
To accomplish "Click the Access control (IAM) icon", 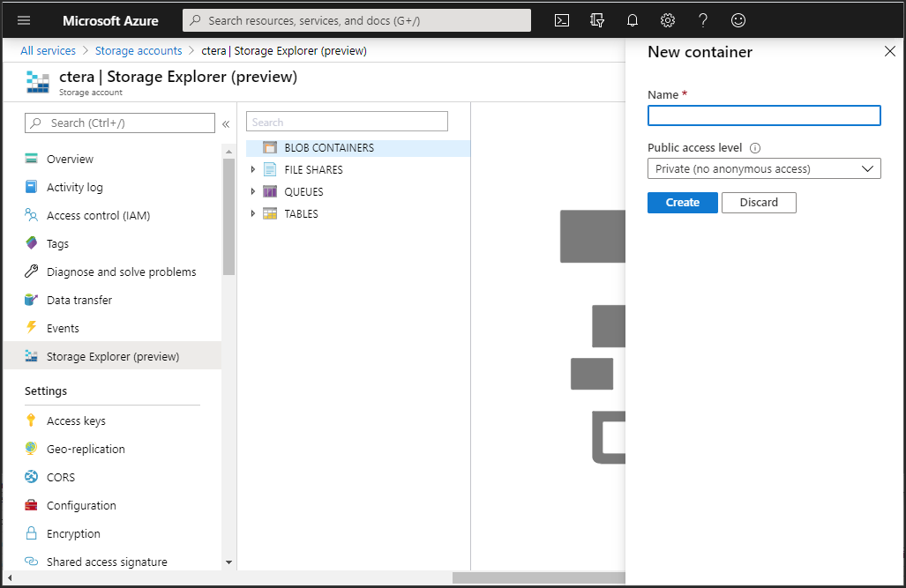I will pos(31,215).
